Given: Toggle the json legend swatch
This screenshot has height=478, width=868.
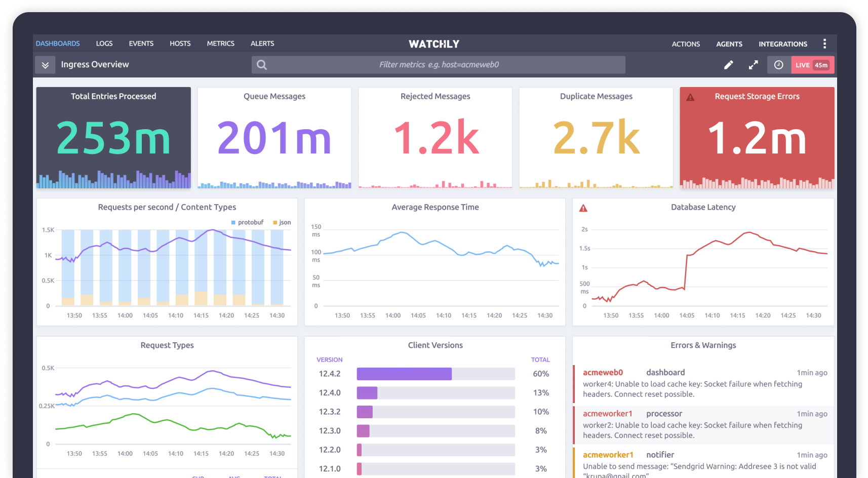Looking at the screenshot, I should (x=275, y=222).
